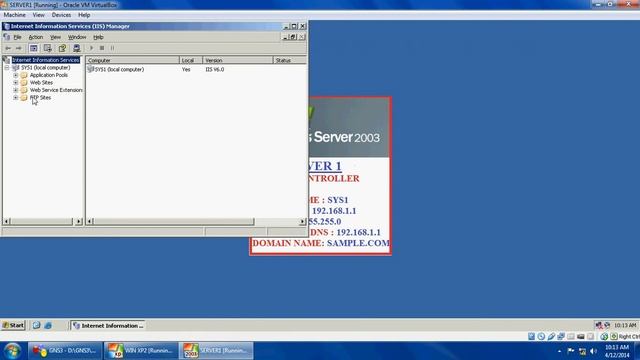Sort by Local column header
This screenshot has width=640, height=360.
(191, 60)
